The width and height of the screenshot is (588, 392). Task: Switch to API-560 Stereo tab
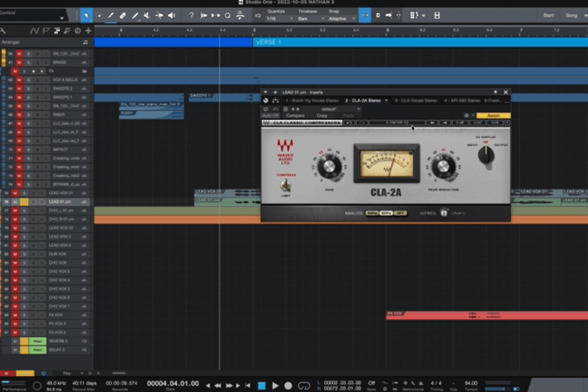coord(462,100)
